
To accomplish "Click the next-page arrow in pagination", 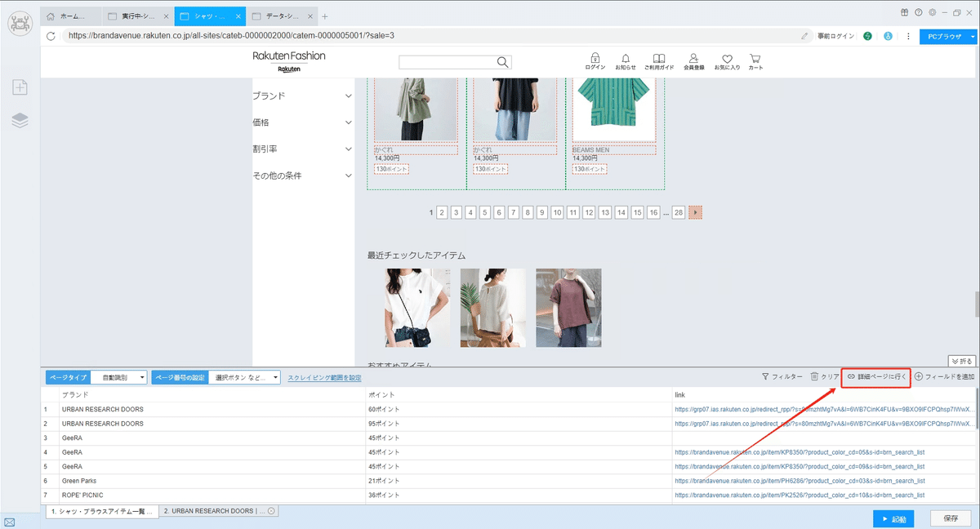I will (x=695, y=212).
